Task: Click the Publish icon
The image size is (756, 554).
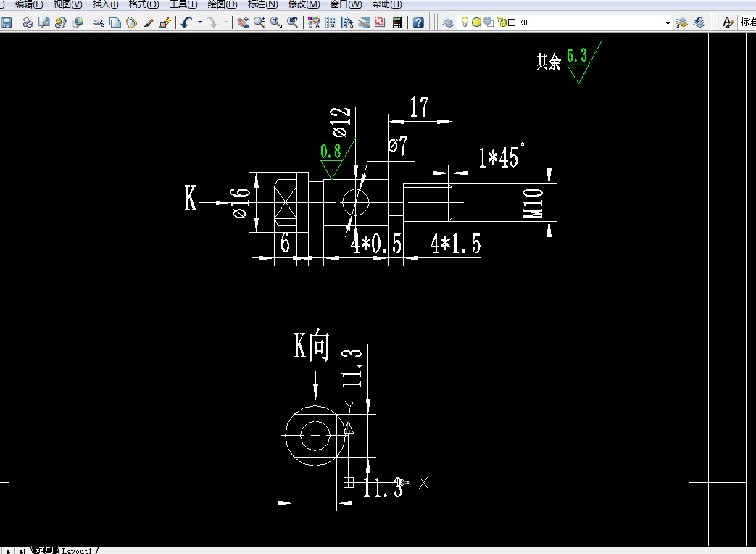Action: [60, 22]
